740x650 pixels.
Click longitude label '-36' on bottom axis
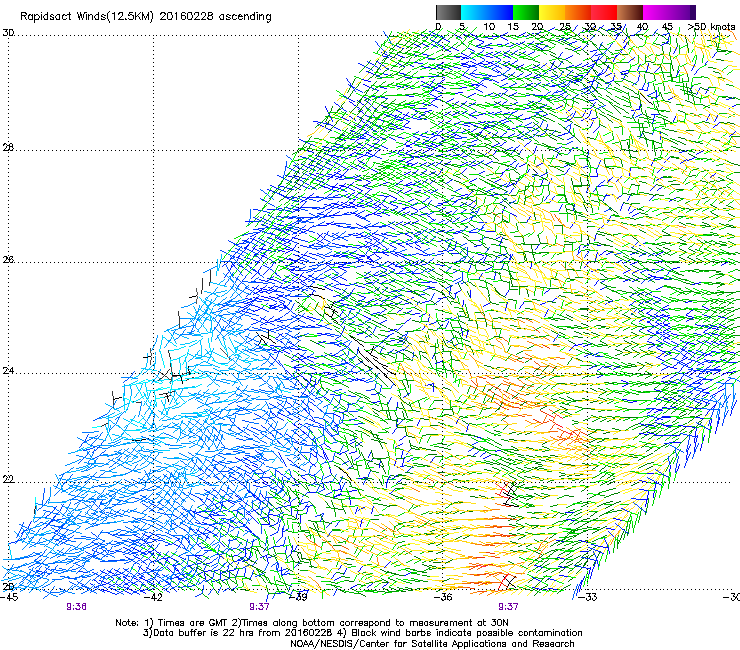coord(443,597)
